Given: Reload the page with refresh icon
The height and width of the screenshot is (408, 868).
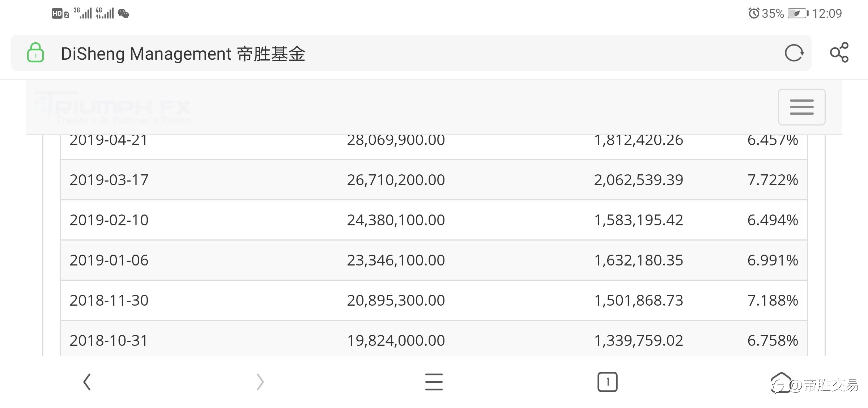Looking at the screenshot, I should [794, 54].
